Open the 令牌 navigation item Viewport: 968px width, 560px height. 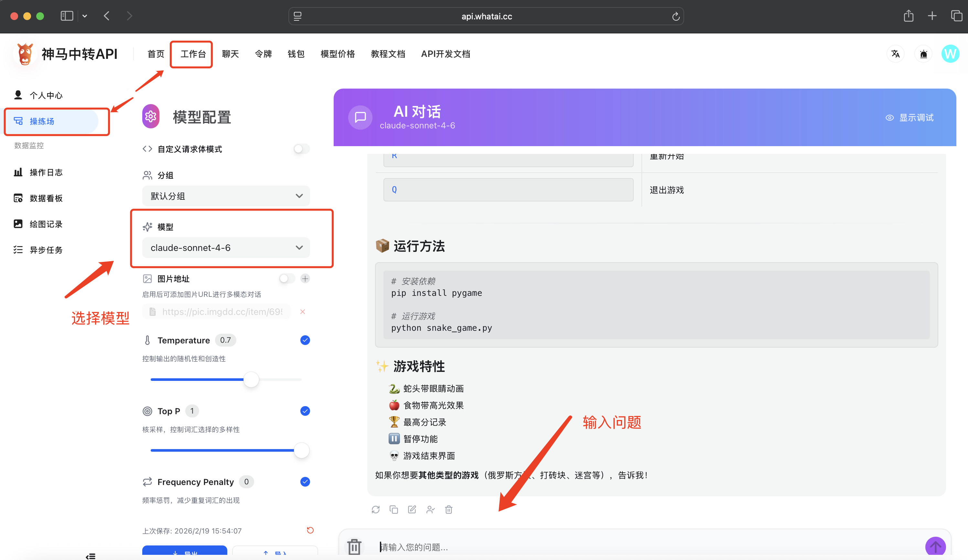(x=263, y=54)
